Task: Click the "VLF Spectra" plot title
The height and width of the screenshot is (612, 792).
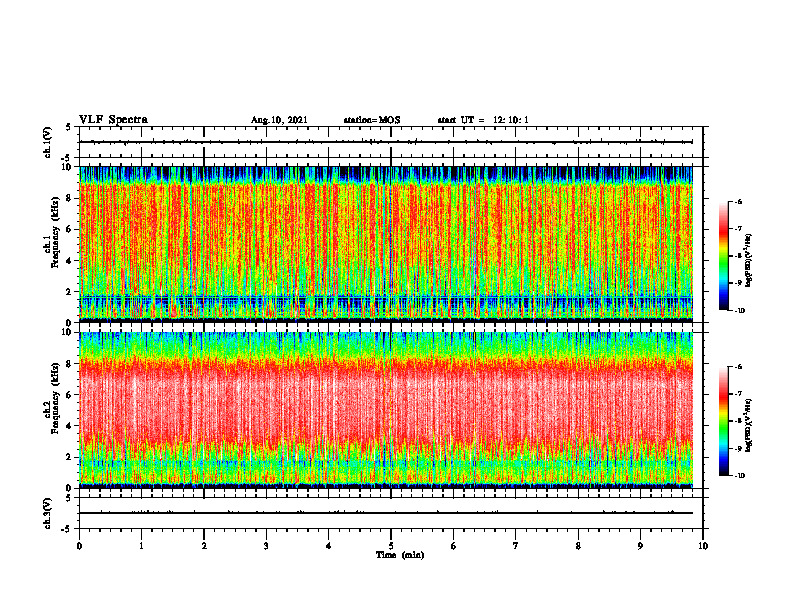Action: 113,120
